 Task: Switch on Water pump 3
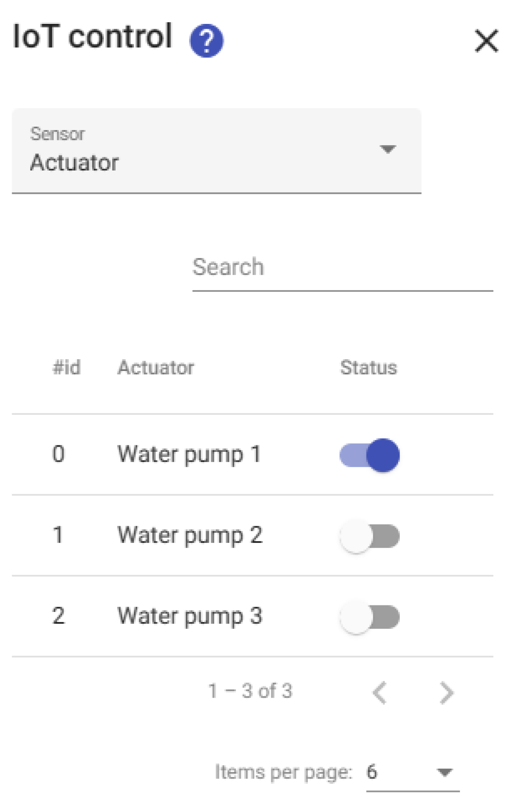(x=369, y=617)
